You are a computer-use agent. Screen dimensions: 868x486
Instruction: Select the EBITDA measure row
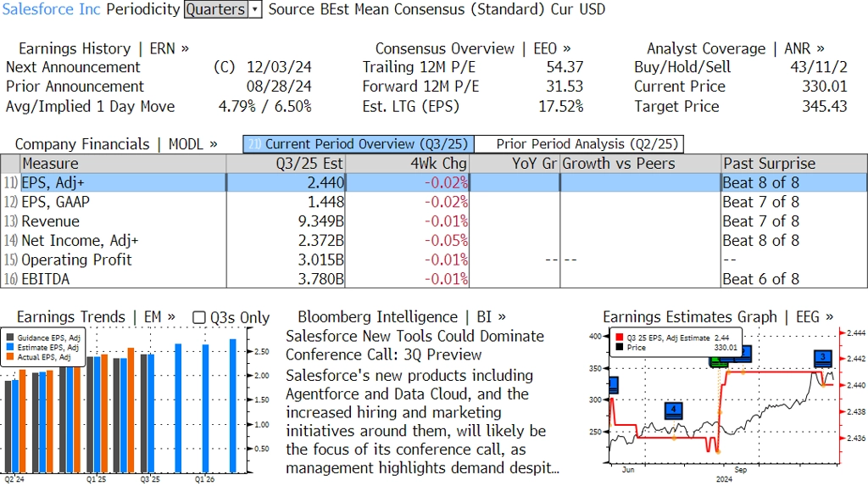[x=434, y=279]
